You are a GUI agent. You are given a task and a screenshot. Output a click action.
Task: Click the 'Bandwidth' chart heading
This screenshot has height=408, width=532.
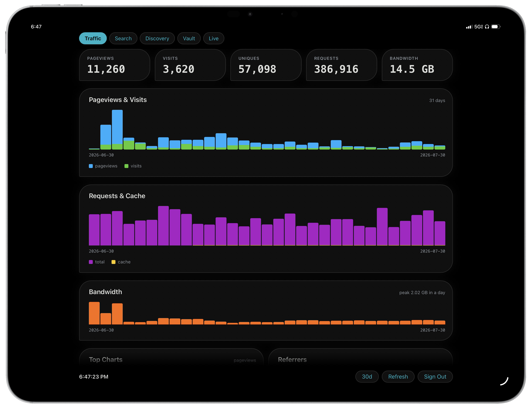coord(105,292)
